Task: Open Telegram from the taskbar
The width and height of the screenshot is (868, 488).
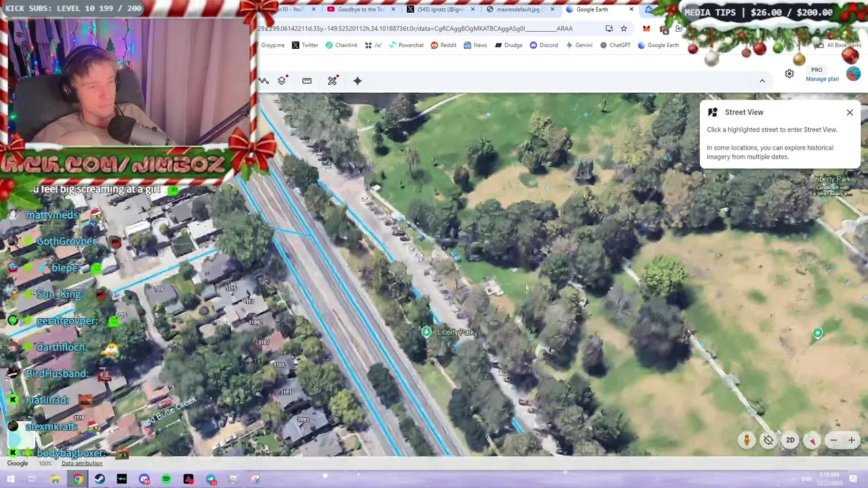Action: [x=211, y=479]
